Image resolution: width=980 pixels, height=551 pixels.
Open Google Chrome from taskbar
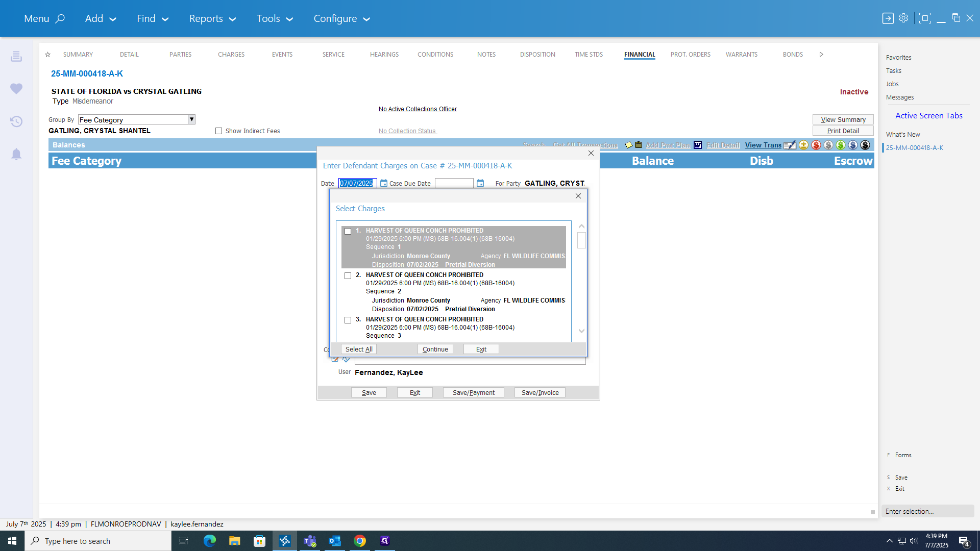coord(360,541)
